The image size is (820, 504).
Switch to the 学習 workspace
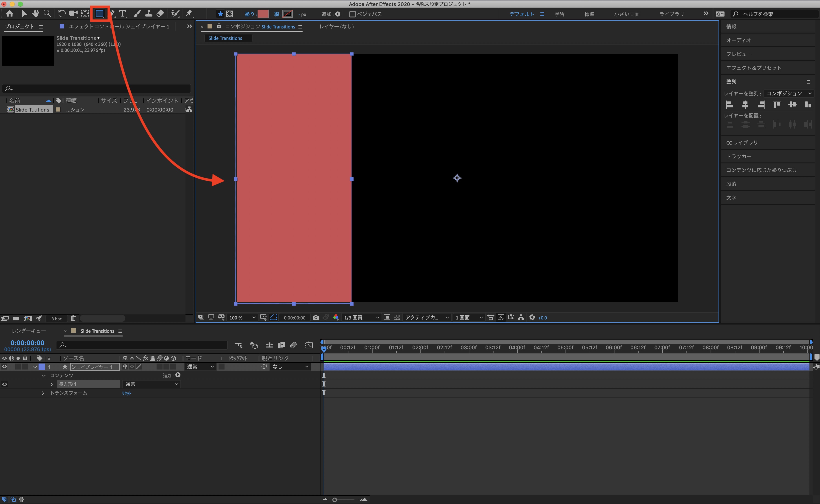click(x=559, y=14)
